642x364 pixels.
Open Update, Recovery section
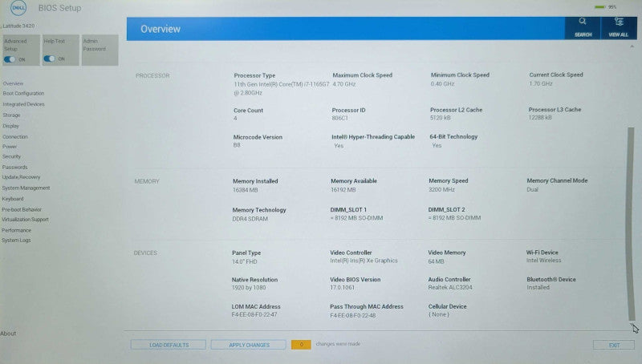pos(22,177)
